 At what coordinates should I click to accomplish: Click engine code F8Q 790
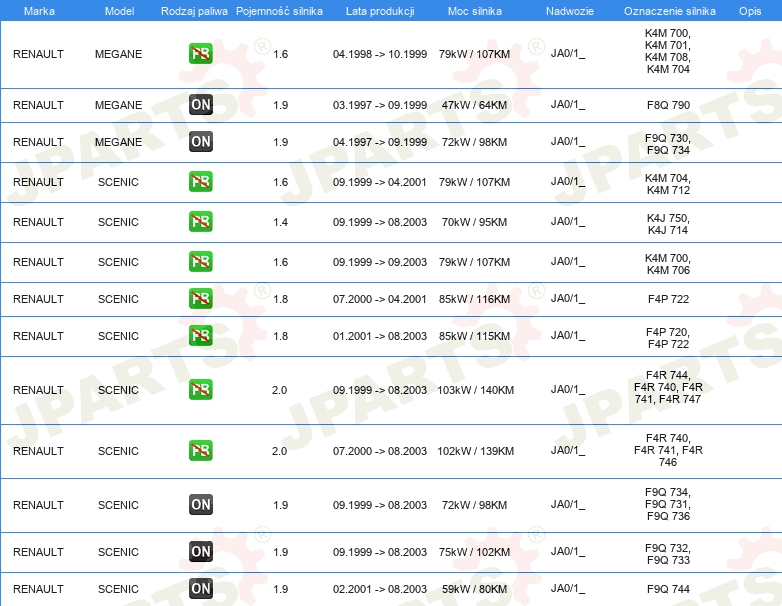click(x=668, y=105)
